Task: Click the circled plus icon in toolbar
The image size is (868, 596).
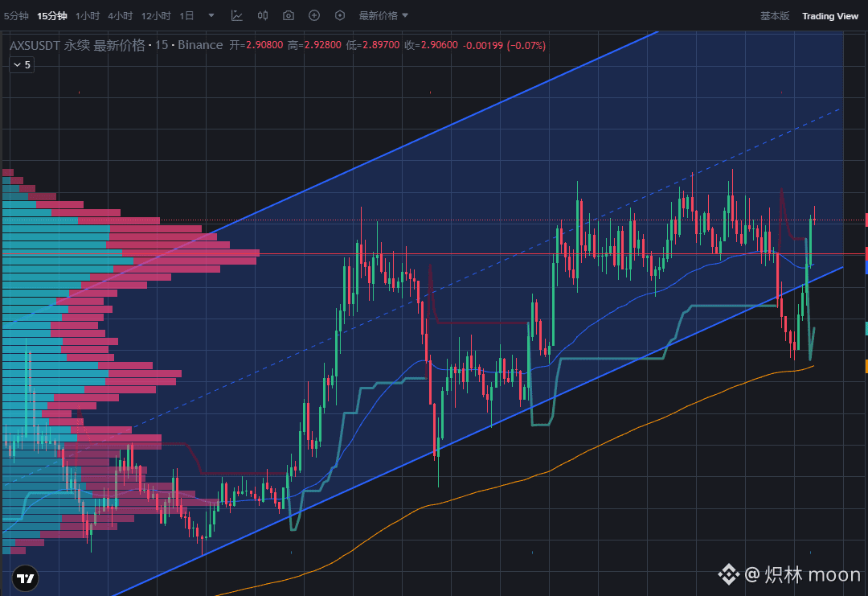Action: 314,15
